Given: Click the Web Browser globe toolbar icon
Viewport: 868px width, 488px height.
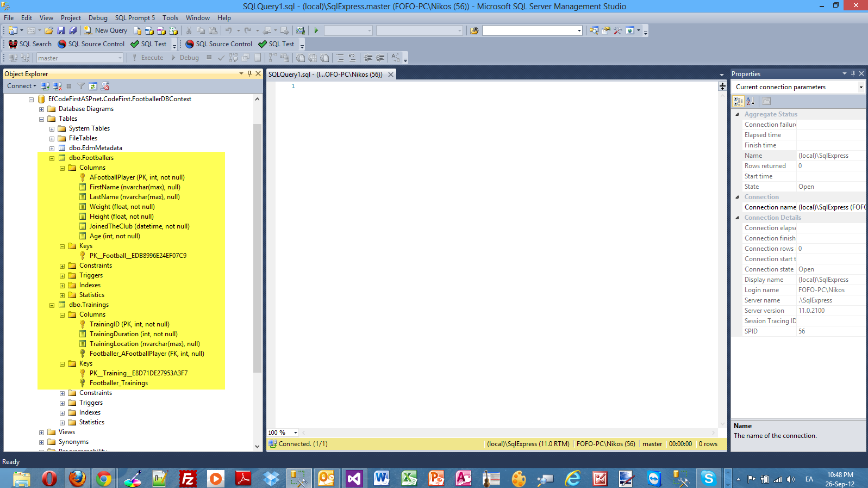Looking at the screenshot, I should click(x=630, y=30).
